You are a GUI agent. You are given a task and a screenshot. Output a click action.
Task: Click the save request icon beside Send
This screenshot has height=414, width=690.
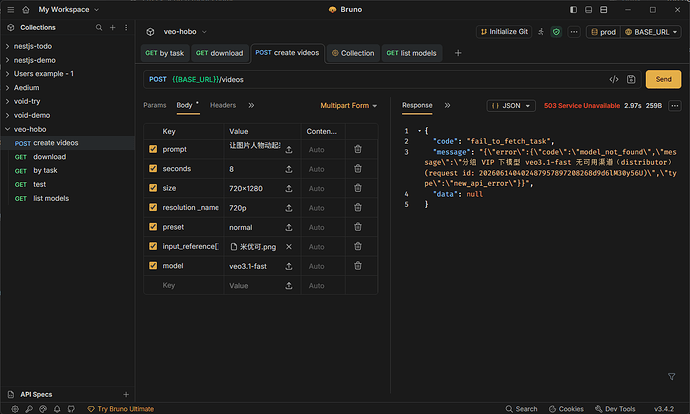click(x=631, y=79)
